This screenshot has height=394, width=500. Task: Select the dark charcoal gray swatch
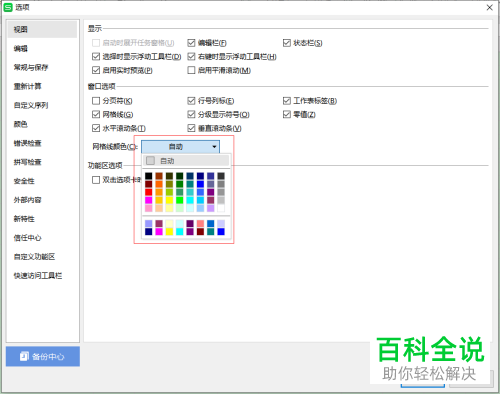click(221, 176)
